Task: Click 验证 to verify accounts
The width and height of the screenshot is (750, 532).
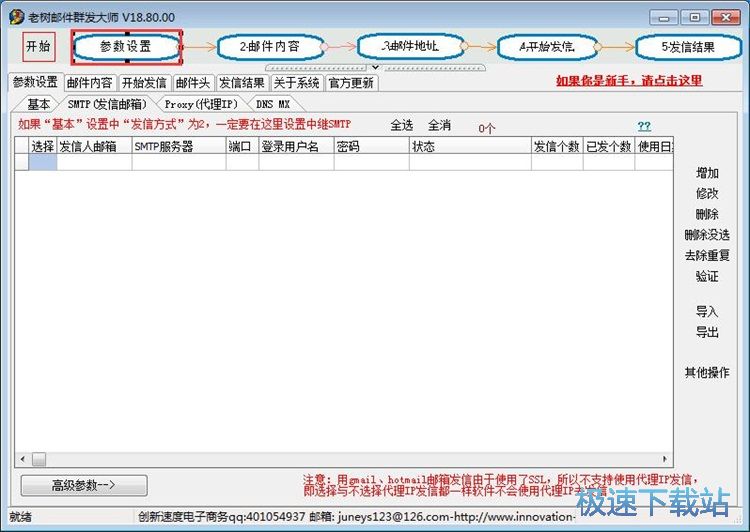Action: (707, 276)
